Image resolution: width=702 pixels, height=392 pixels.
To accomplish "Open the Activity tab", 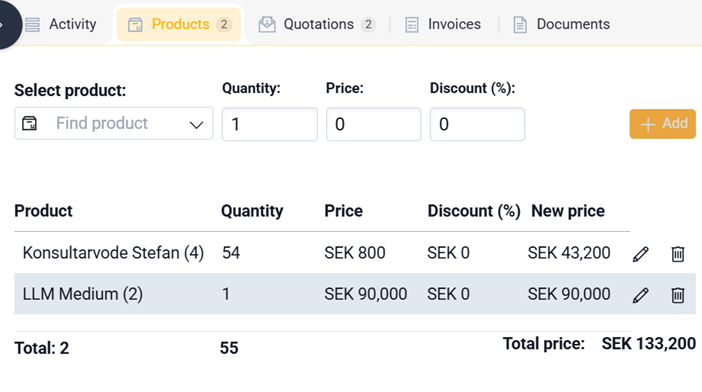I will point(61,24).
